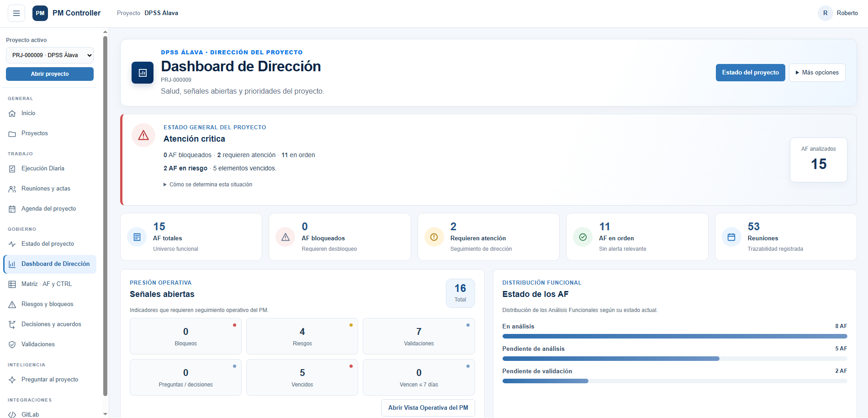Click the Ejecución Diaria checklist icon
Screen dimensions: 868x418
pyautogui.click(x=12, y=169)
